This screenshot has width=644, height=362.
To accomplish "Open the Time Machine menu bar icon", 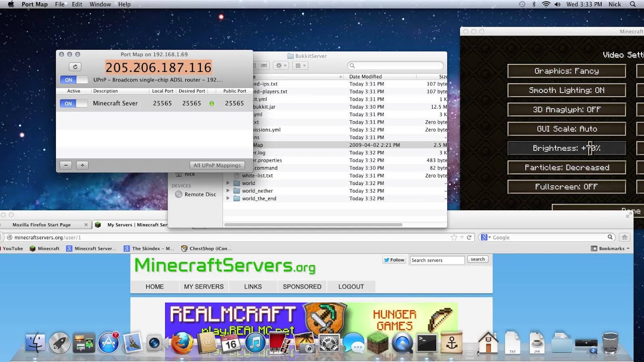I will [522, 4].
